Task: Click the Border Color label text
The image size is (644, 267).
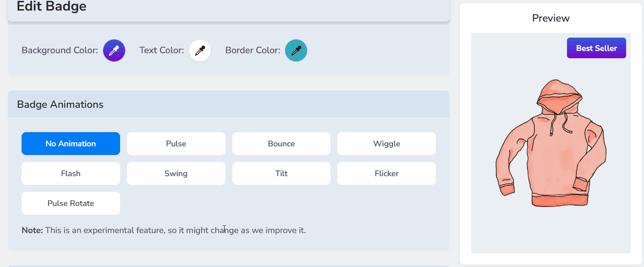Action: (253, 50)
